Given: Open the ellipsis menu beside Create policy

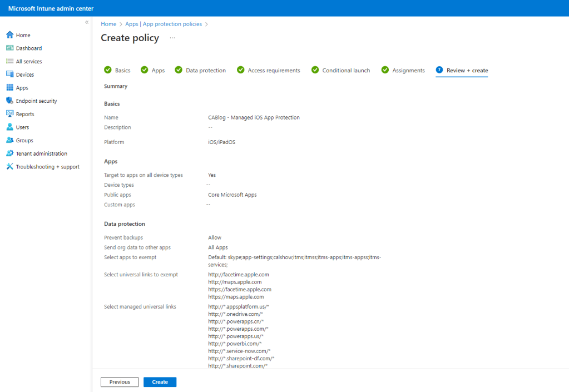Looking at the screenshot, I should coord(172,38).
